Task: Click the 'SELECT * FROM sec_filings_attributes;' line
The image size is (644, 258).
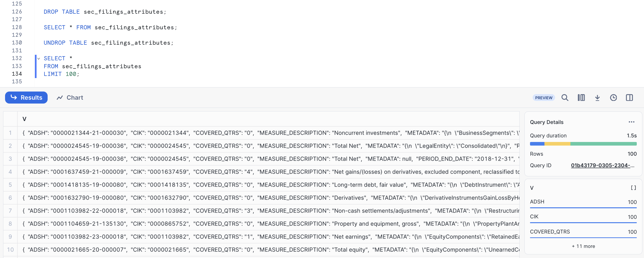Action: pos(111,27)
